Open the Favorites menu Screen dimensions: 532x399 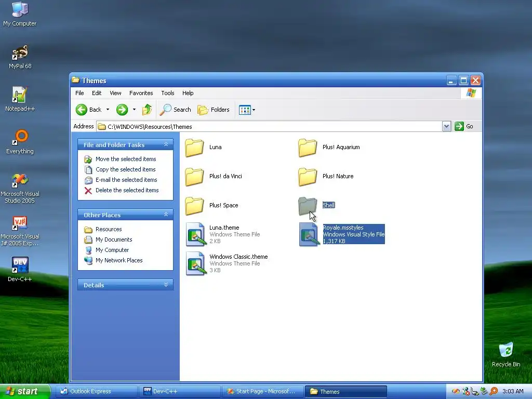[141, 93]
